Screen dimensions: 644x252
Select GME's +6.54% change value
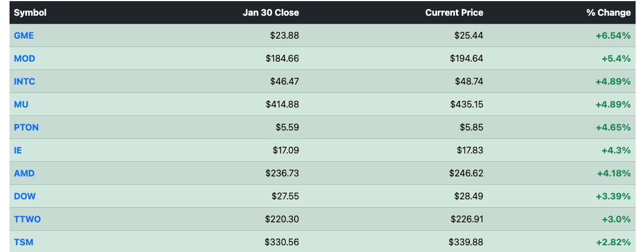(x=613, y=36)
